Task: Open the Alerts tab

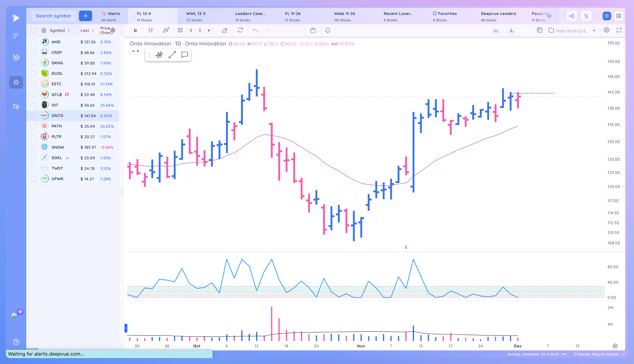Action: pos(111,16)
